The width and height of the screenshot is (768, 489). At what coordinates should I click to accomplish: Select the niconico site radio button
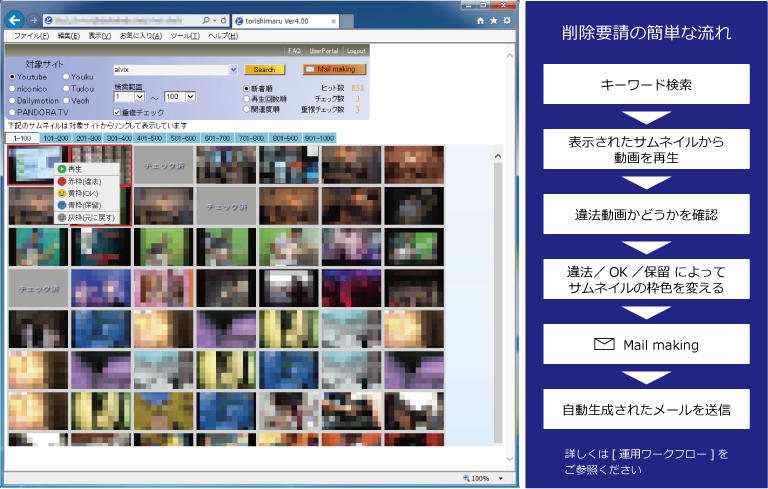tap(12, 89)
